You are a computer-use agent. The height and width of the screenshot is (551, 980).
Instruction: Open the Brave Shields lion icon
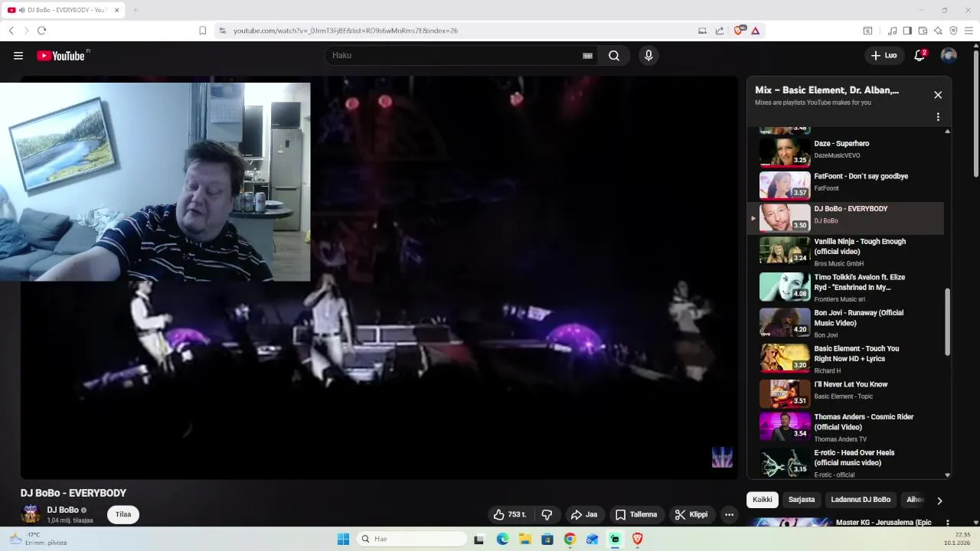(x=739, y=31)
